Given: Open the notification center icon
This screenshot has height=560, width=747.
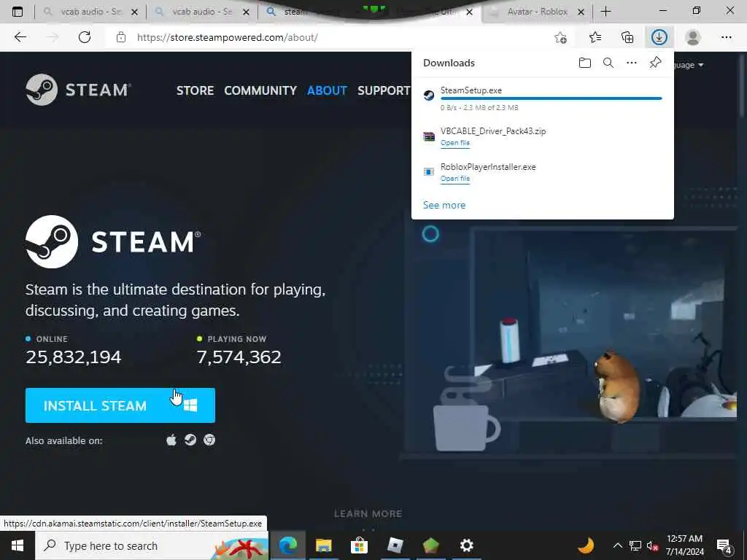Looking at the screenshot, I should point(724,546).
